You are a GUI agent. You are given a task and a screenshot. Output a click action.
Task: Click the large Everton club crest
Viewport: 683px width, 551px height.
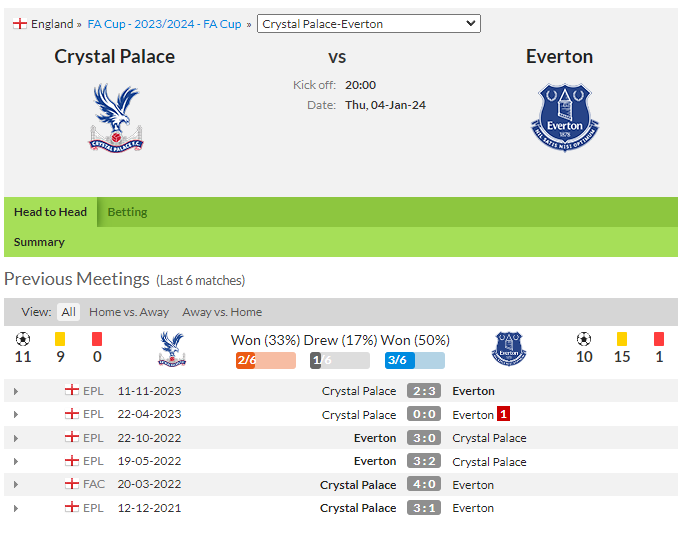[x=565, y=118]
